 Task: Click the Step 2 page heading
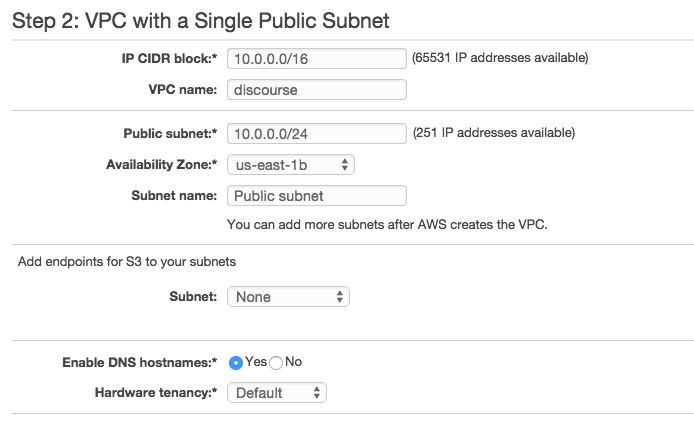[x=200, y=20]
